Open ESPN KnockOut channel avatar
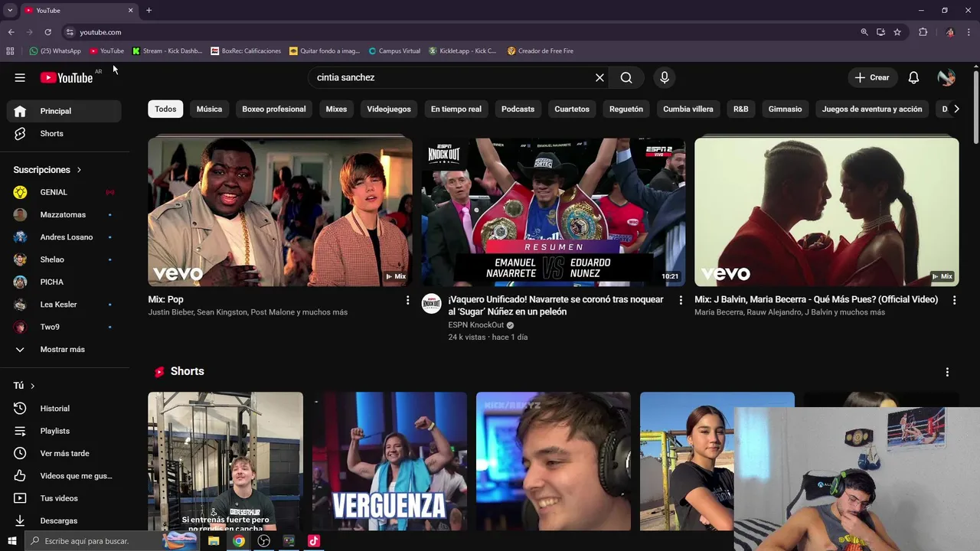Image resolution: width=980 pixels, height=551 pixels. click(432, 304)
